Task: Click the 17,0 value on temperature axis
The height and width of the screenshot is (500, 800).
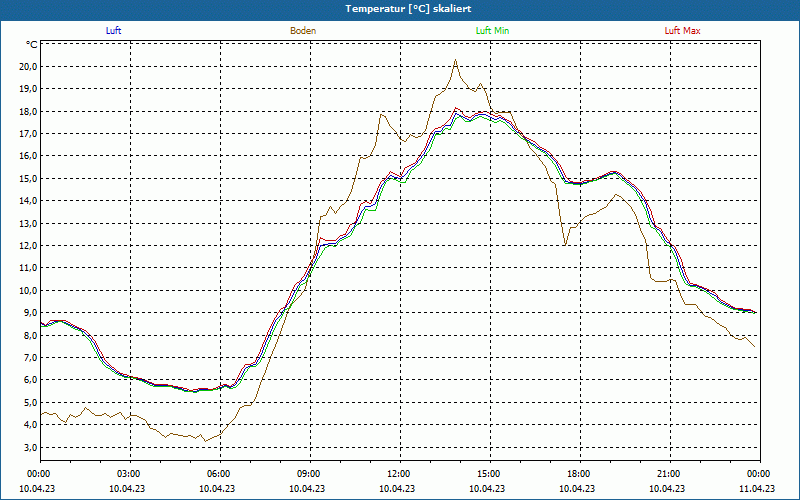Action: [x=28, y=134]
